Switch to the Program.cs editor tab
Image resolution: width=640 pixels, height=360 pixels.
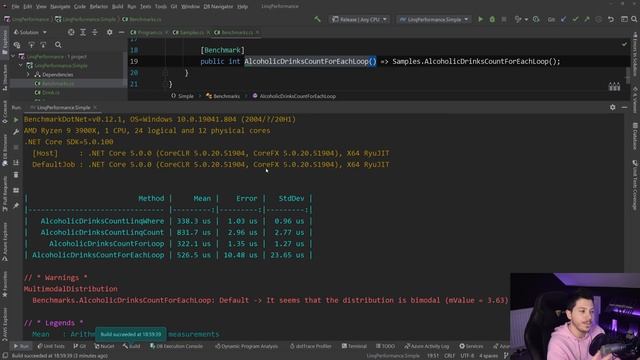click(x=149, y=32)
